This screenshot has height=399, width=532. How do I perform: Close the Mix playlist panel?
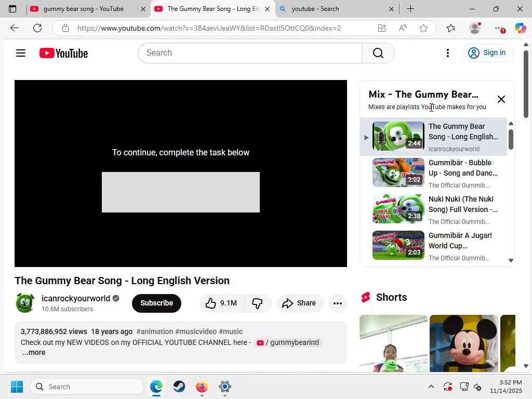point(501,99)
